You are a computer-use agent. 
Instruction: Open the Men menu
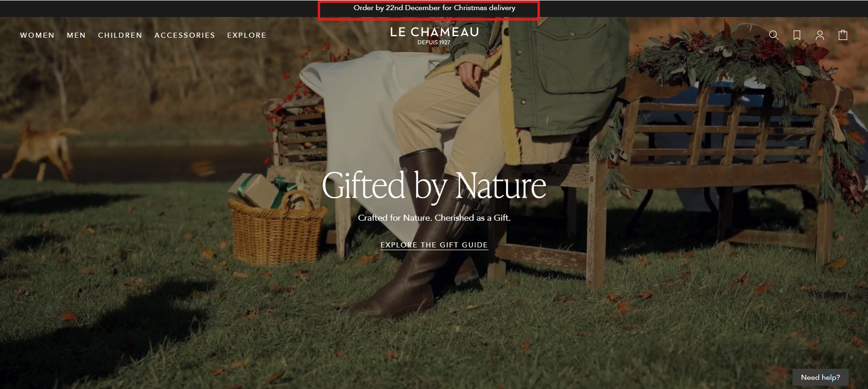76,35
